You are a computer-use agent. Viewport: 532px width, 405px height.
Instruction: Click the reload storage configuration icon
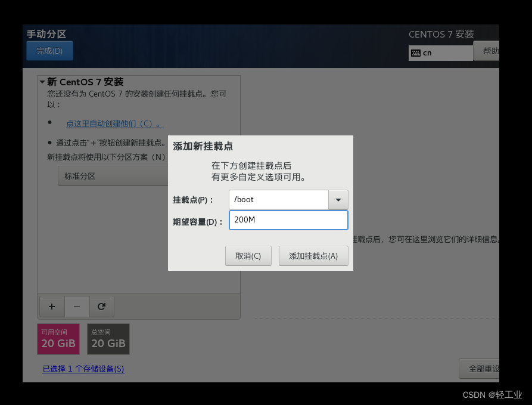click(x=101, y=307)
